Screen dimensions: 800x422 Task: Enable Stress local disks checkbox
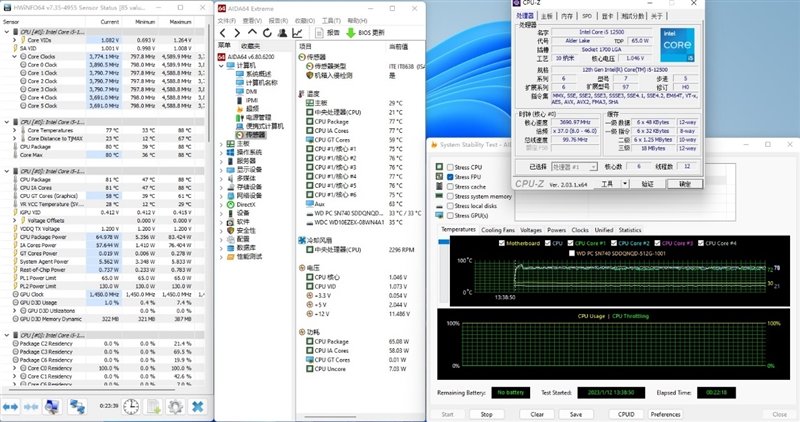(450, 206)
